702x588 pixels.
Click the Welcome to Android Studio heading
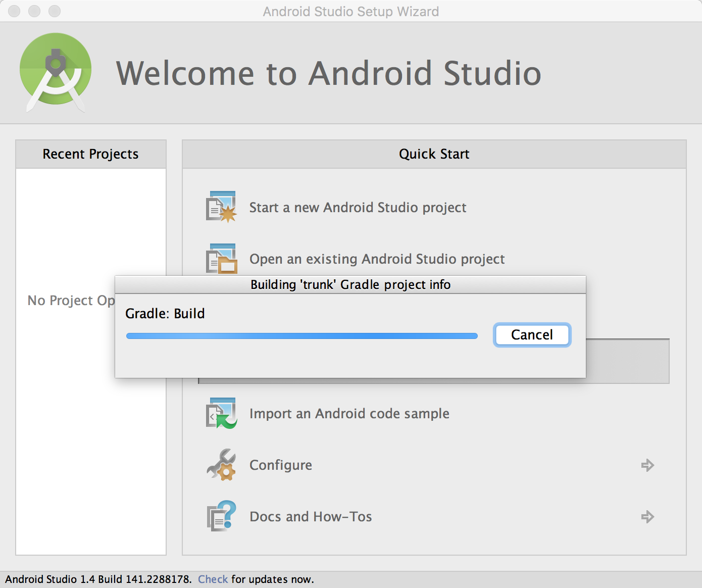(329, 73)
